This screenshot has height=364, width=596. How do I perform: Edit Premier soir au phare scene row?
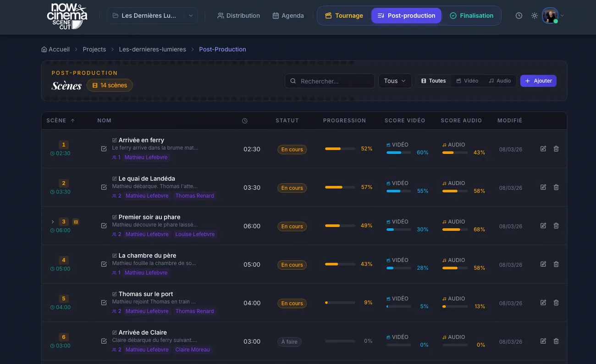click(543, 226)
